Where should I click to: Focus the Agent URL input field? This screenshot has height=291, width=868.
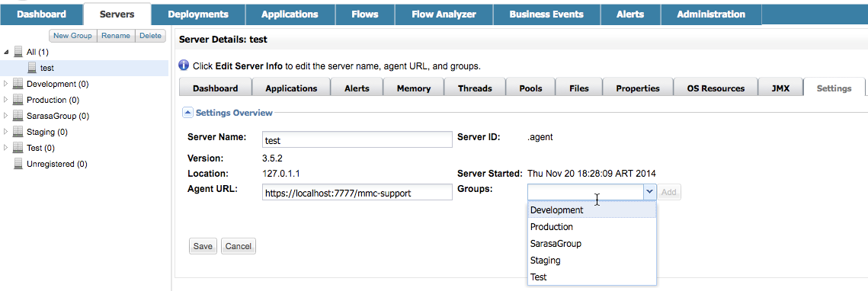pos(357,193)
